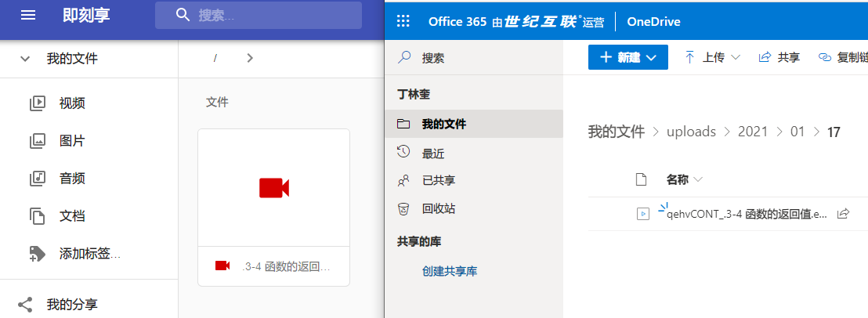Screen dimensions: 868x318
Task: Open the video file thumbnail card
Action: 273,188
